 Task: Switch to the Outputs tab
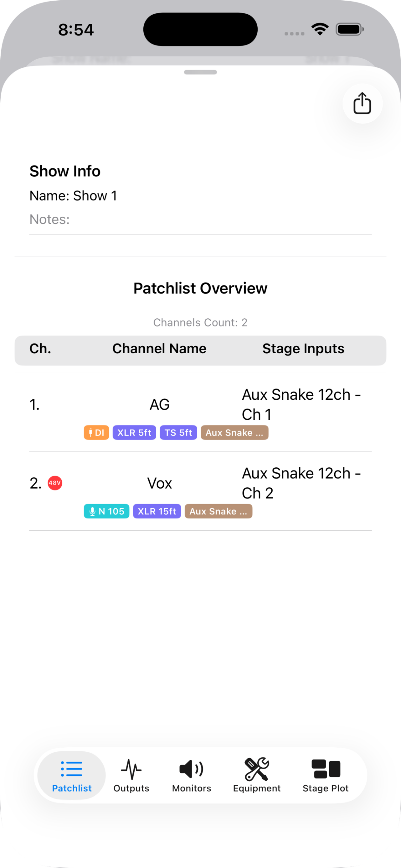(131, 775)
